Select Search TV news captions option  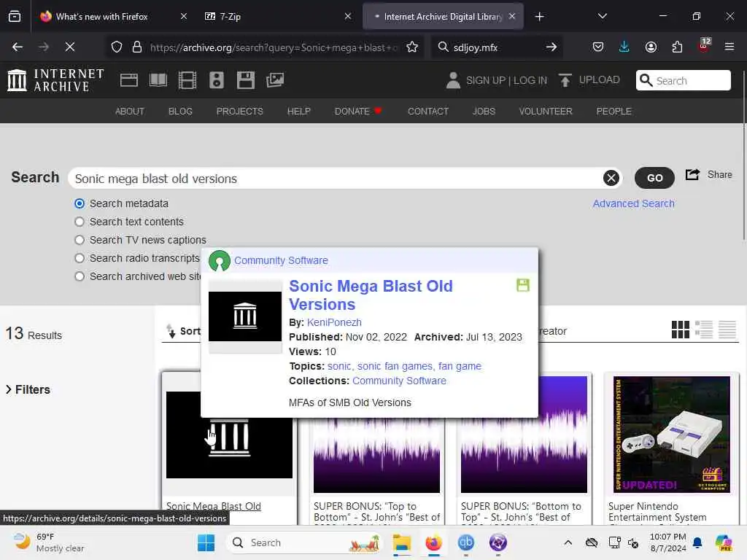tap(80, 240)
